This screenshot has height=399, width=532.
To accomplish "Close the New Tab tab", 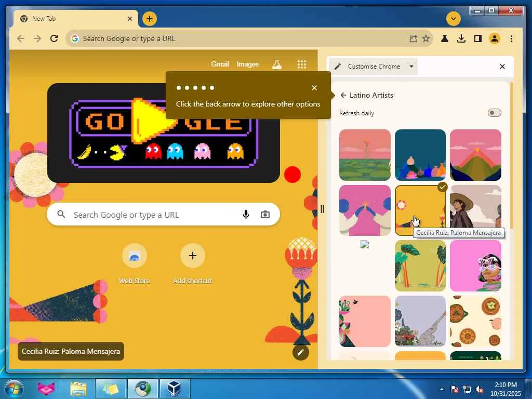I will [130, 19].
